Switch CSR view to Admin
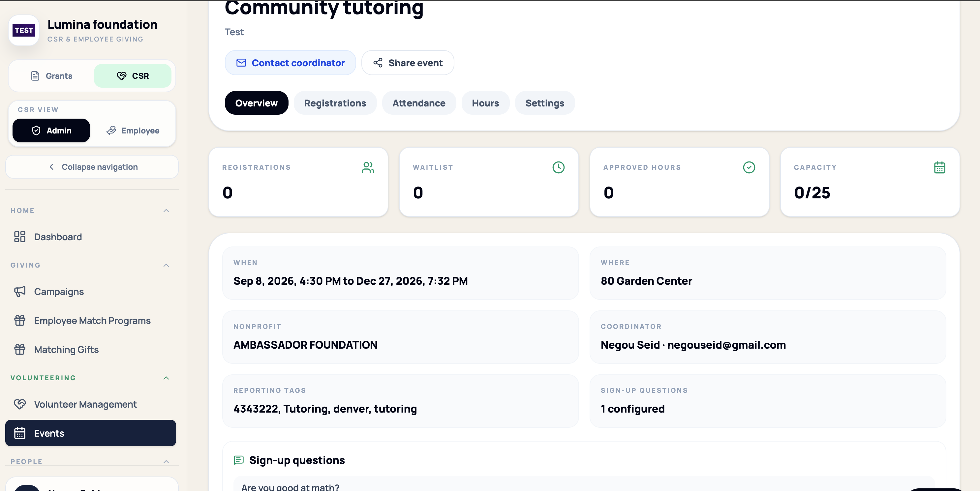This screenshot has height=491, width=980. tap(51, 130)
